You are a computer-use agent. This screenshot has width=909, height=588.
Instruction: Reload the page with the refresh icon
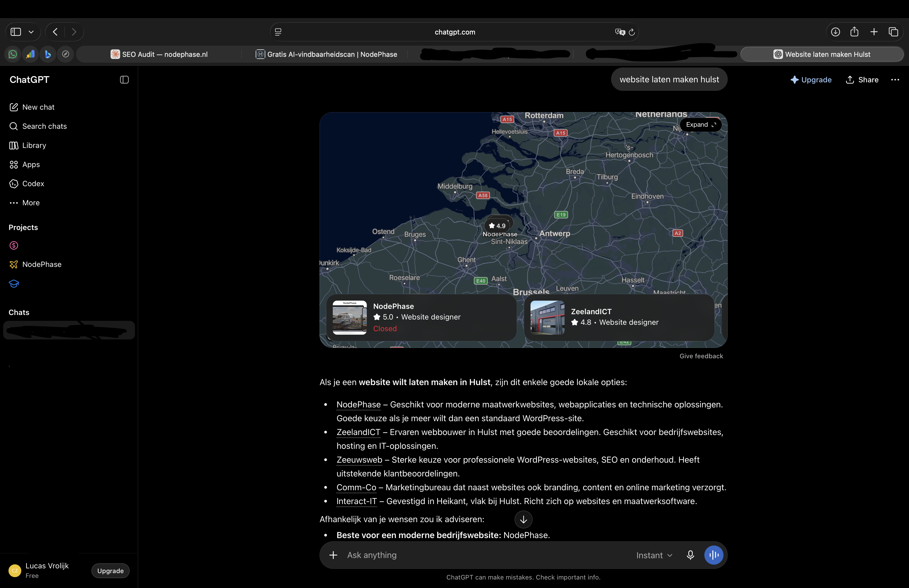coord(632,32)
